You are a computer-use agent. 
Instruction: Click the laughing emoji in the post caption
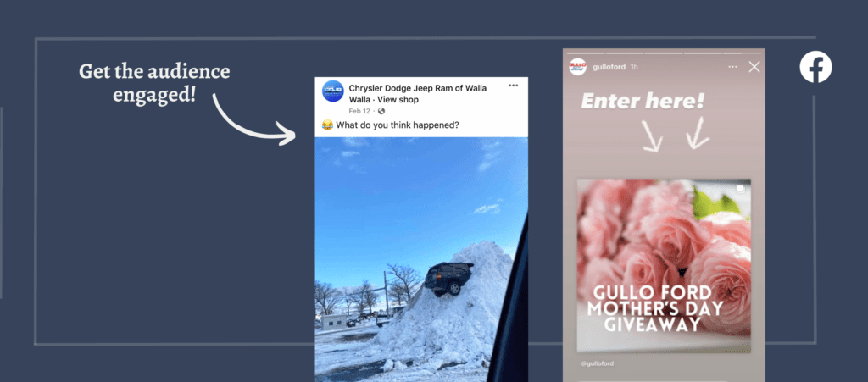(x=327, y=125)
